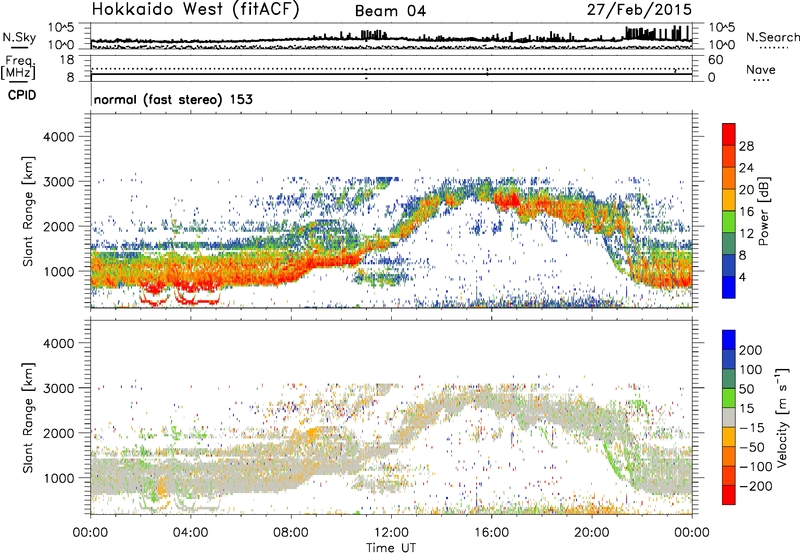The image size is (800, 554).
Task: Click the '60' Nave axis tick
Action: [716, 60]
